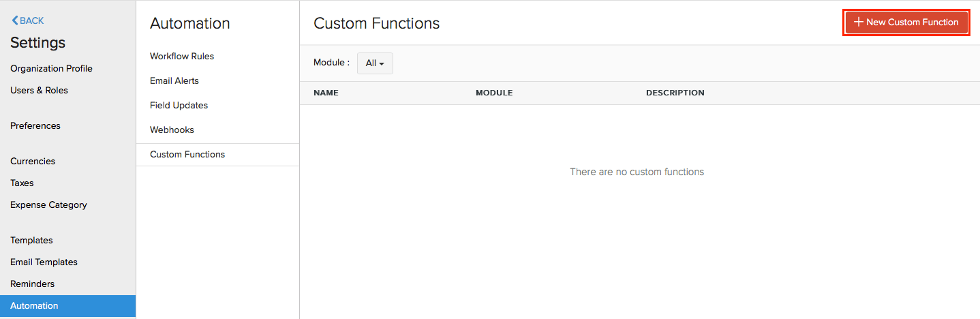Open Workflow Rules in Automation
Screen dimensions: 980x319
click(182, 56)
